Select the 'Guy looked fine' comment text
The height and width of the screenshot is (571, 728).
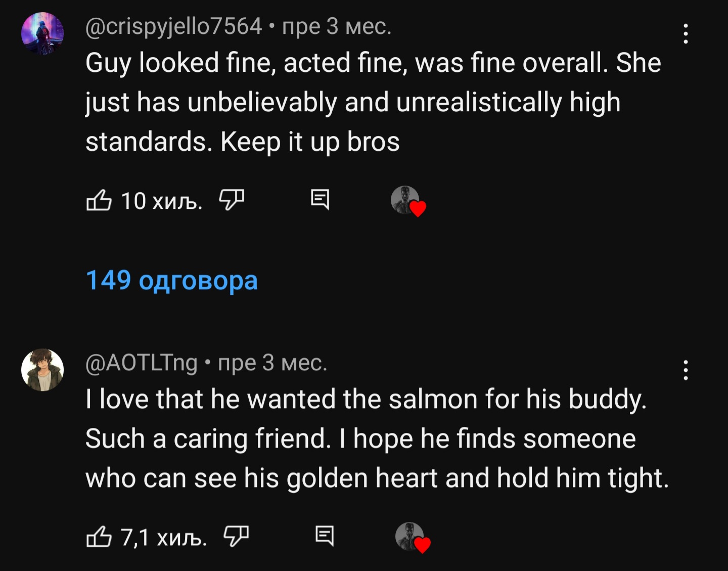pos(373,102)
